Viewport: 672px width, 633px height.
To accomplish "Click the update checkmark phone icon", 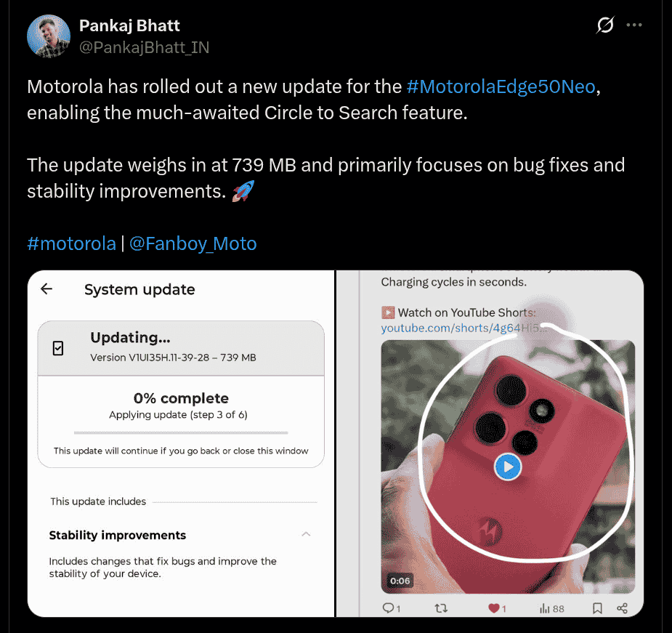I will 58,348.
